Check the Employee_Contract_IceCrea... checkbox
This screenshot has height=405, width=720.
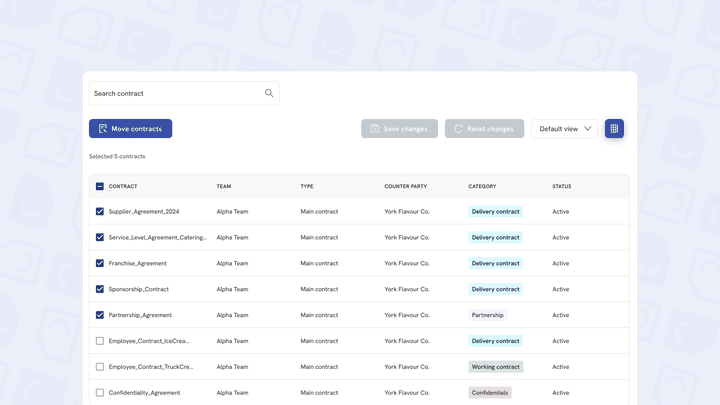click(100, 341)
